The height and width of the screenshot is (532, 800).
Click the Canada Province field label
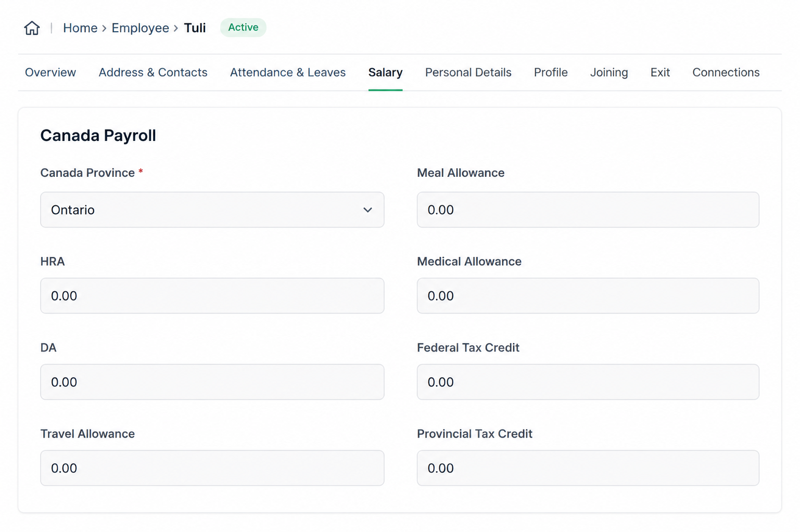tap(87, 173)
